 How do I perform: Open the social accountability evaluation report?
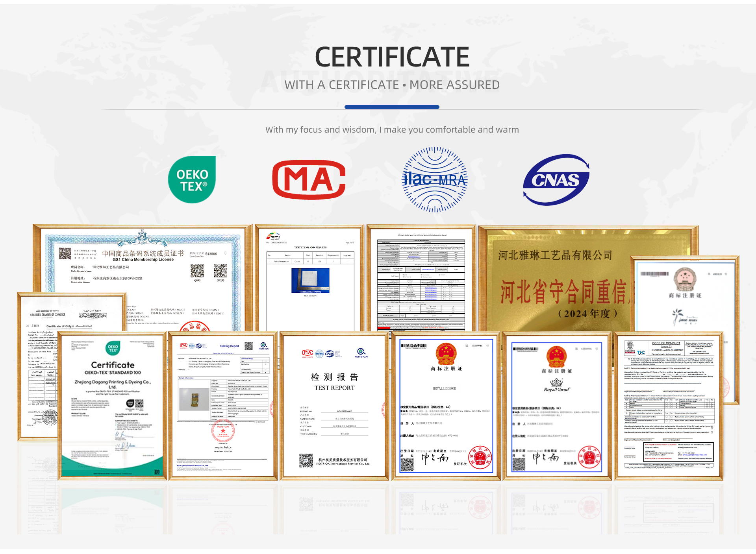point(421,278)
